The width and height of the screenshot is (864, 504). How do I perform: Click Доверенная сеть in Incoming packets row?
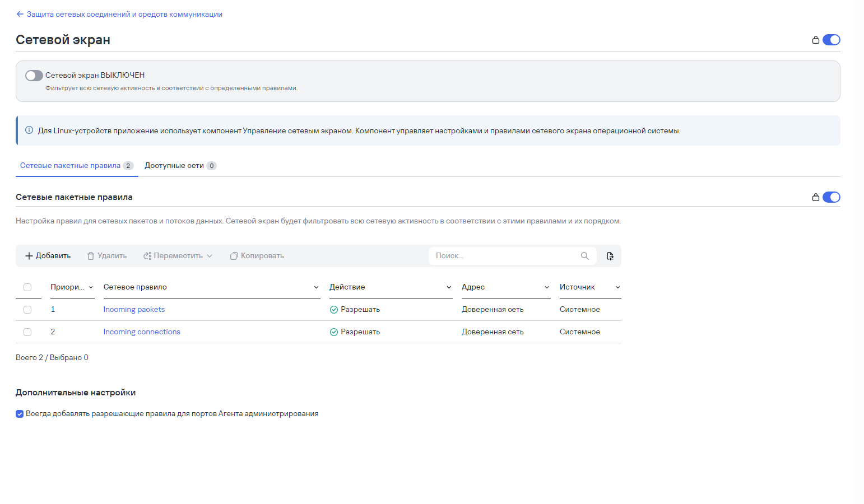point(493,310)
